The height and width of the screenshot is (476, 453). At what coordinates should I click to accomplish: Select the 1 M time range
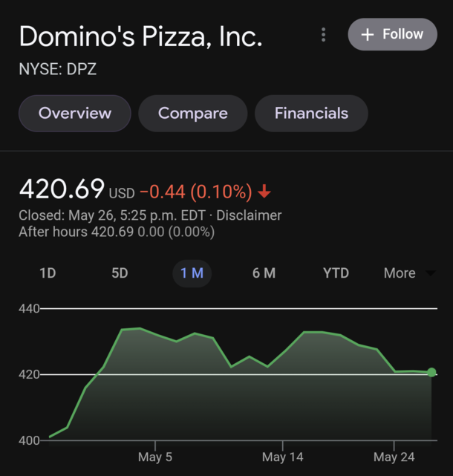click(192, 273)
